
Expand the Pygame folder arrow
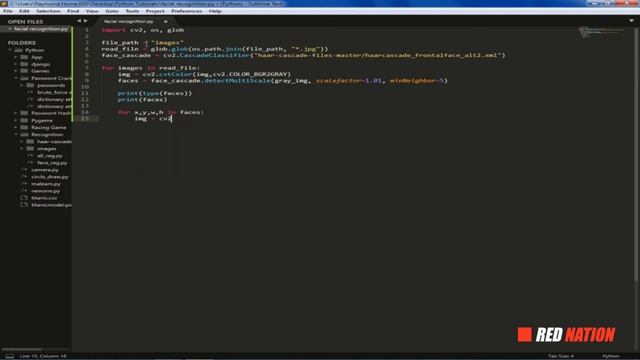[16, 120]
